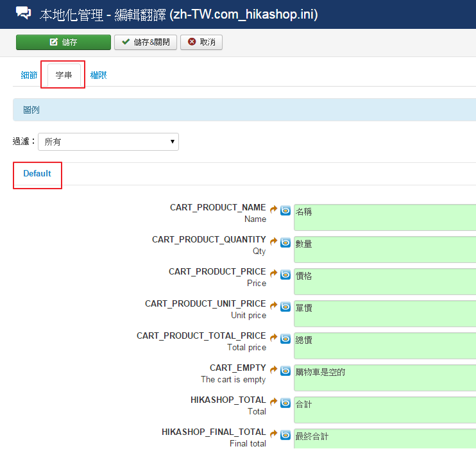476x476 pixels.
Task: Click the orange arrow icon for CART_PRODUCT_QUANTITY
Action: [273, 241]
